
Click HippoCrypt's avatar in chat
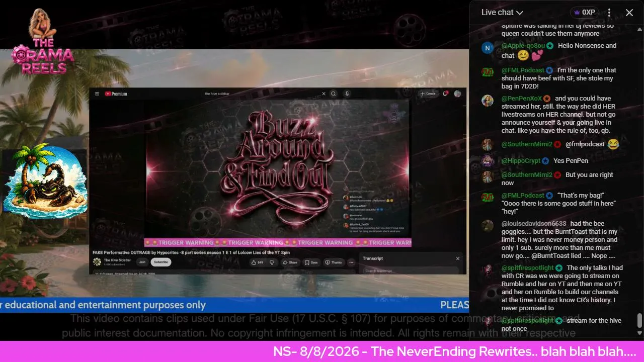[487, 161]
